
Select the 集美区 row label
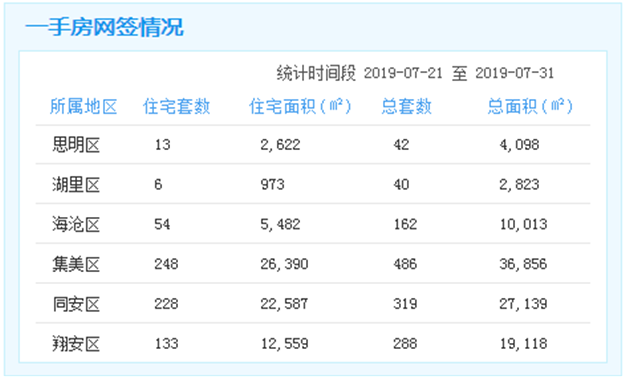tap(76, 264)
